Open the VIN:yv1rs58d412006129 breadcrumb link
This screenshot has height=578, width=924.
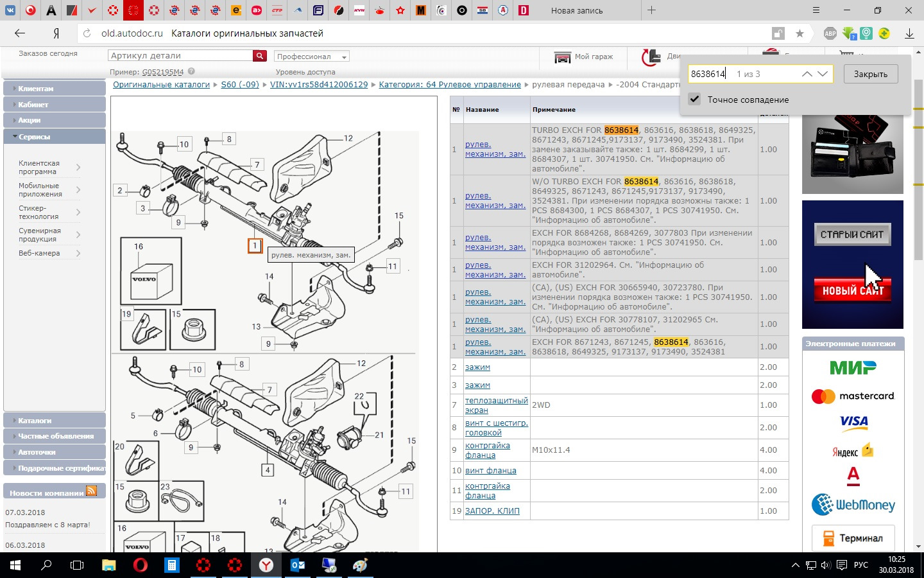tap(319, 85)
